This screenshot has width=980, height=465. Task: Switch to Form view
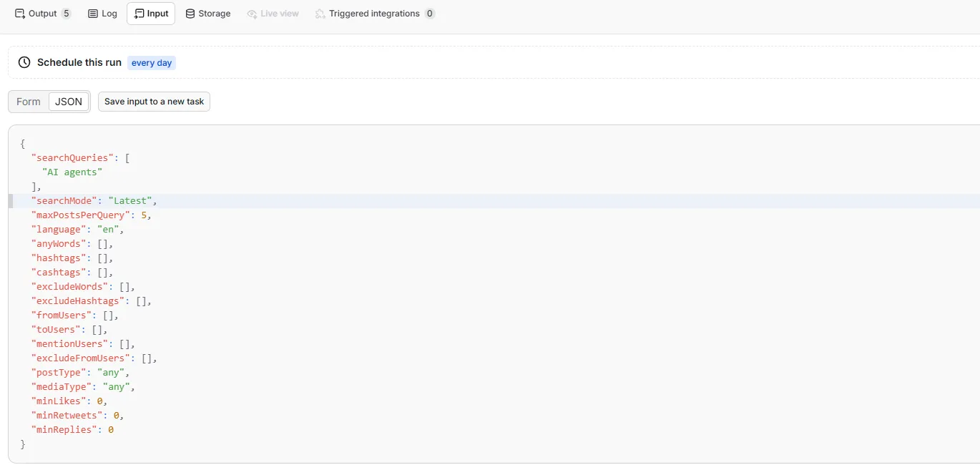(x=29, y=102)
